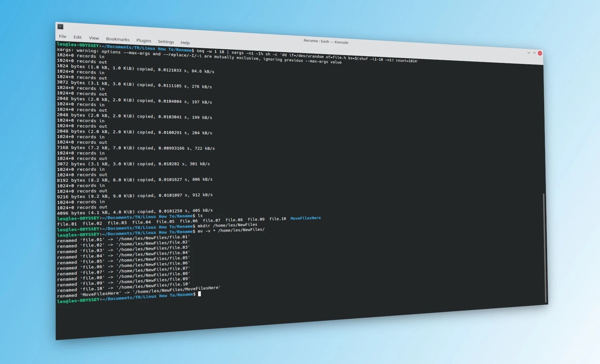
Task: Click file.10 in the ls output
Action: point(277,219)
